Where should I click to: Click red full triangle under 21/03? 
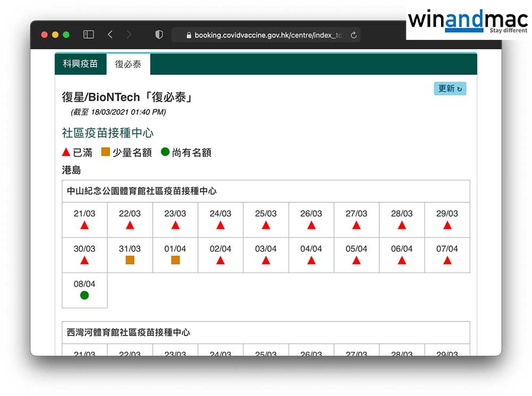(x=85, y=225)
